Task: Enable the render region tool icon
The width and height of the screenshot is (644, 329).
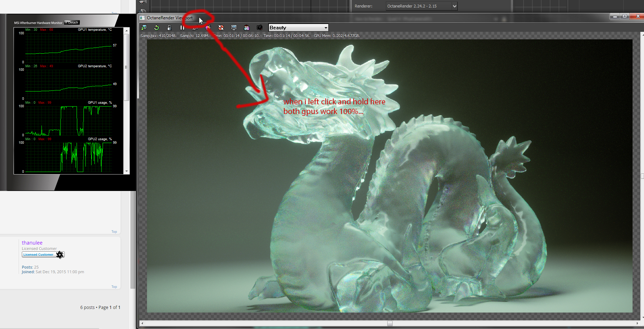Action: point(247,28)
